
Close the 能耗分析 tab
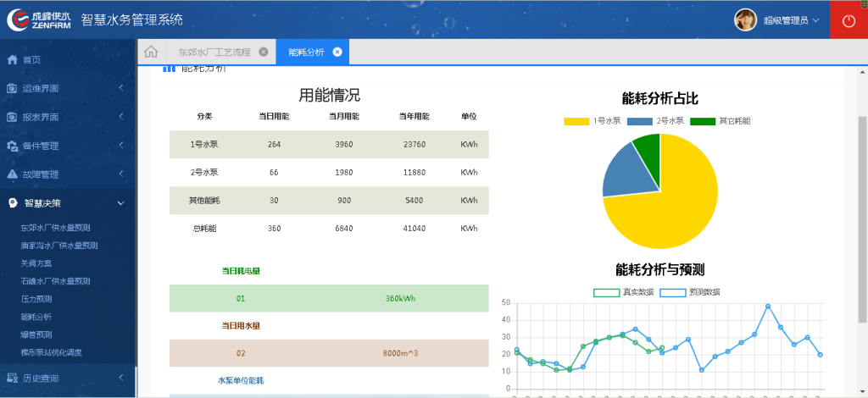(x=337, y=52)
